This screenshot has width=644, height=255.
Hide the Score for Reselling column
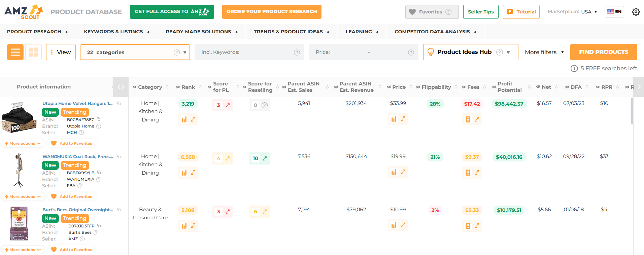(x=244, y=87)
